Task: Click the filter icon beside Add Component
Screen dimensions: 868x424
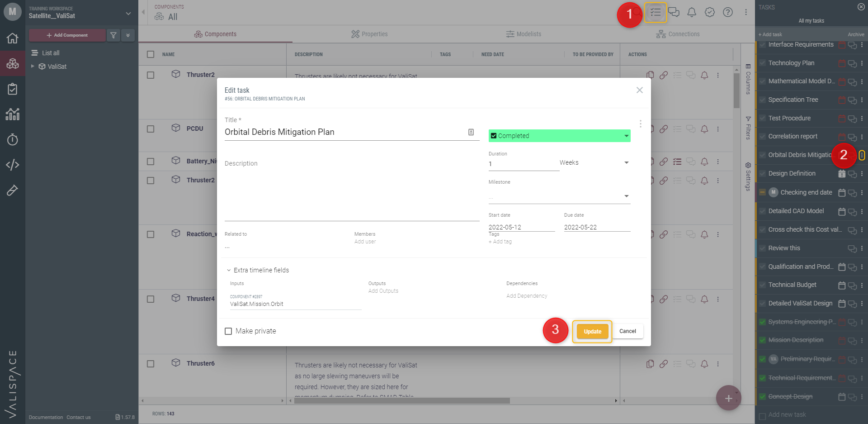Action: [113, 35]
